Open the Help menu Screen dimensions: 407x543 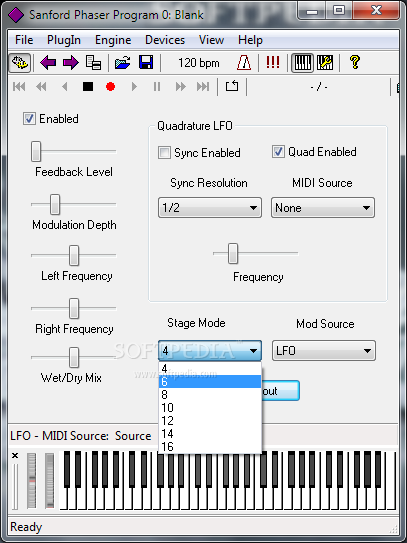click(x=250, y=40)
